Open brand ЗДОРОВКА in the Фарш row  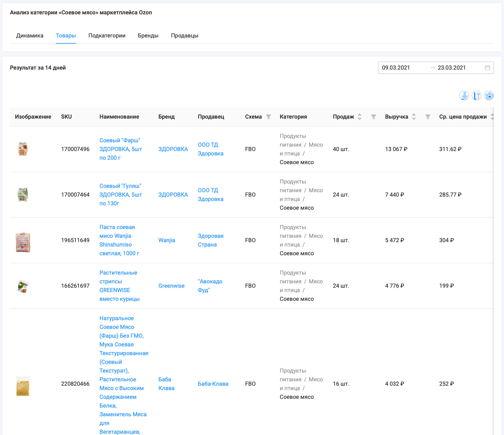click(173, 149)
